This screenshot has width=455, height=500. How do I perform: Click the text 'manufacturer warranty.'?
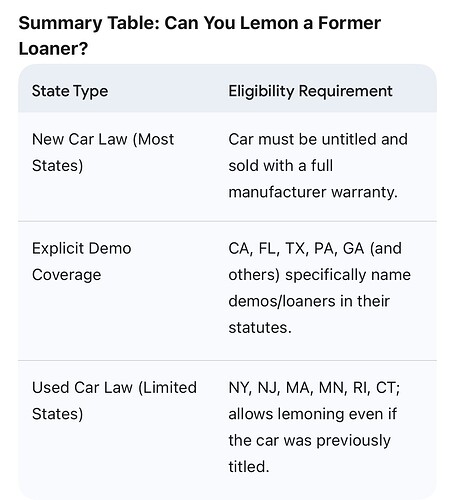coord(313,192)
